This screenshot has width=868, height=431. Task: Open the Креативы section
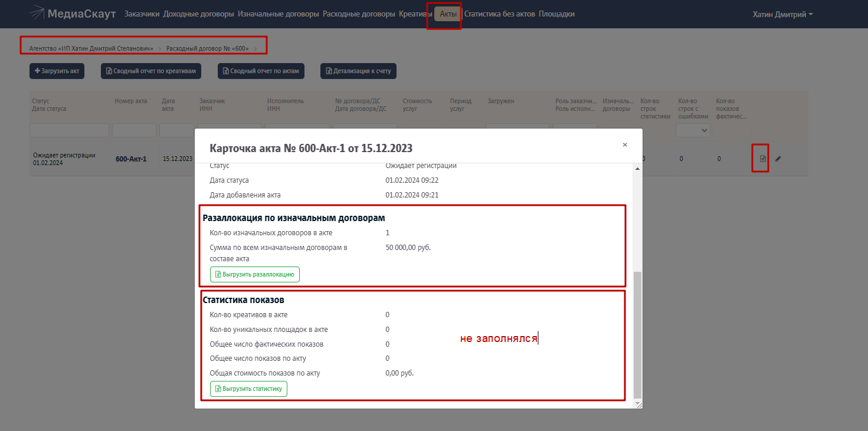point(415,14)
